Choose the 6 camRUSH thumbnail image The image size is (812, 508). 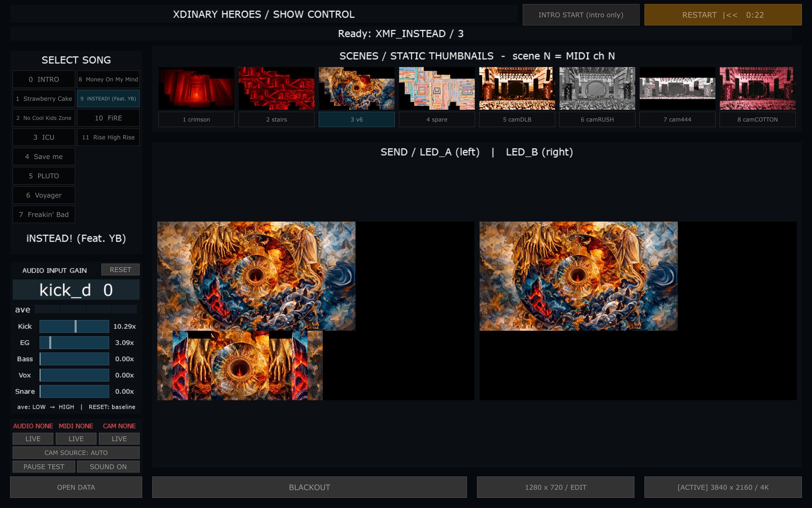tap(597, 88)
